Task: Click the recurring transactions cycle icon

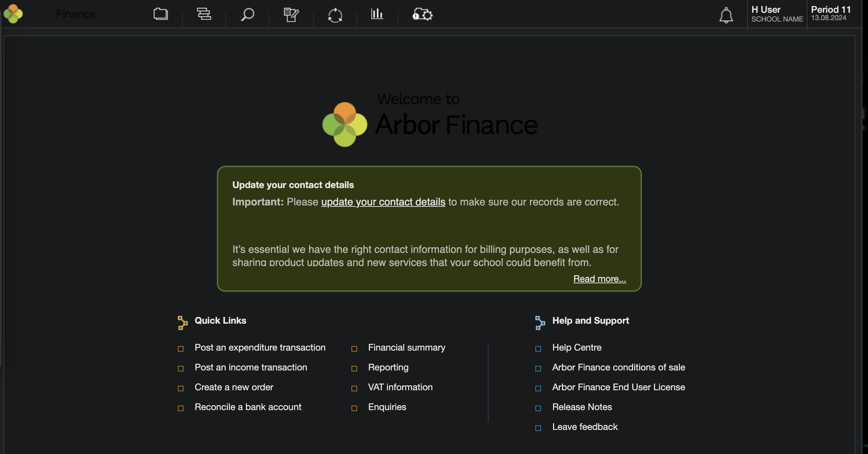Action: 334,15
